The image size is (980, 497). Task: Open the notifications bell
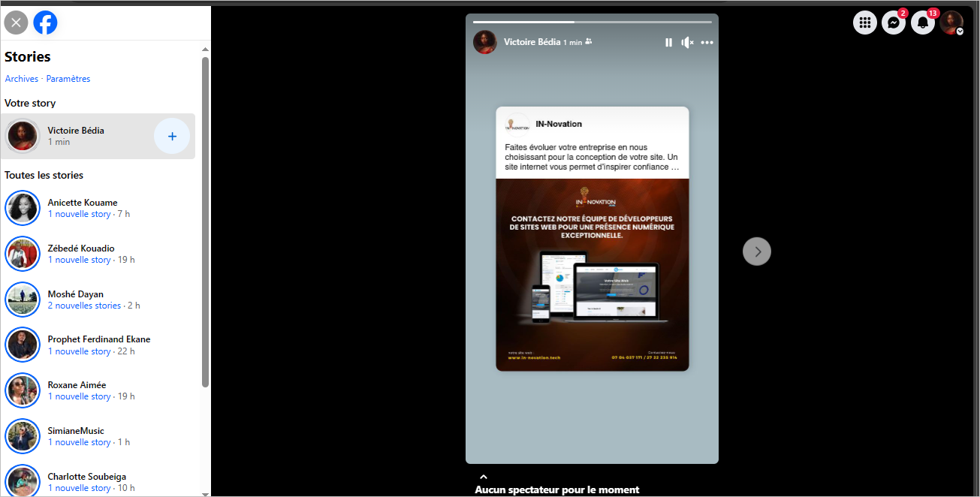coord(922,23)
